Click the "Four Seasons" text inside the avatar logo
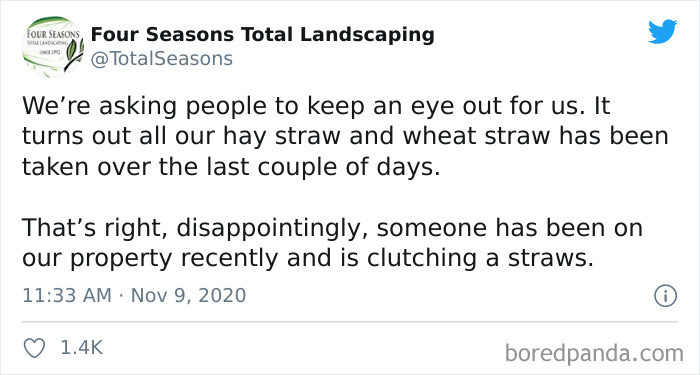700x375 pixels. pyautogui.click(x=53, y=35)
